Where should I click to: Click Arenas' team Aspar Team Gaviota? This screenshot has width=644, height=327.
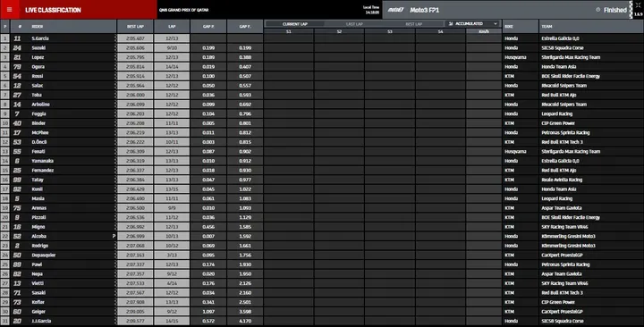pos(562,208)
